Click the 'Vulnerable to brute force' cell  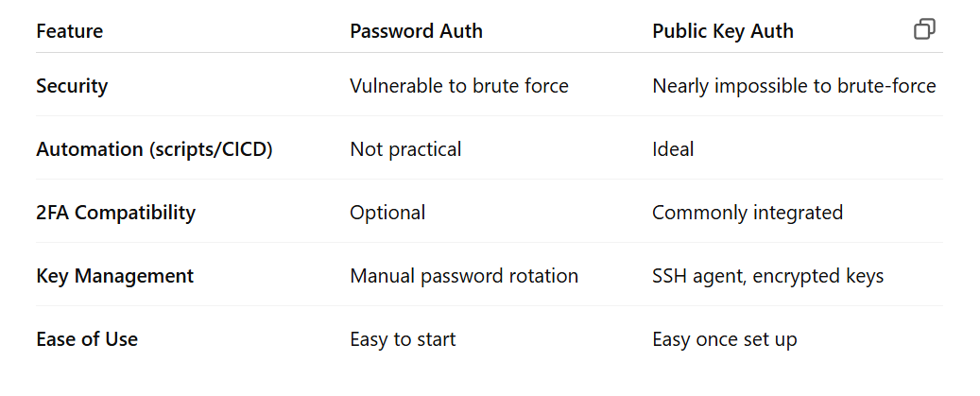(458, 86)
